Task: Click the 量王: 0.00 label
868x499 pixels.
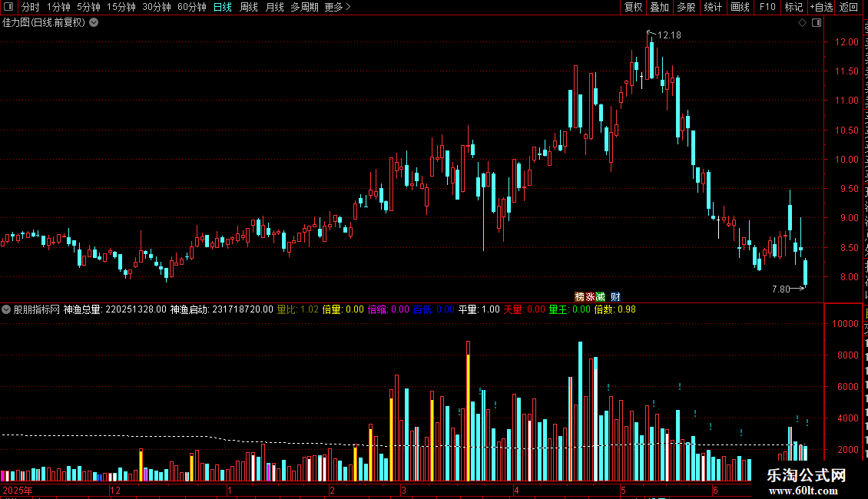Action: [x=570, y=310]
